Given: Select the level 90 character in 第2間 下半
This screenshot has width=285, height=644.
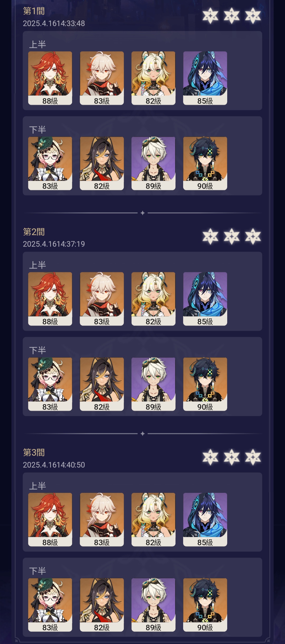Looking at the screenshot, I should (x=205, y=384).
